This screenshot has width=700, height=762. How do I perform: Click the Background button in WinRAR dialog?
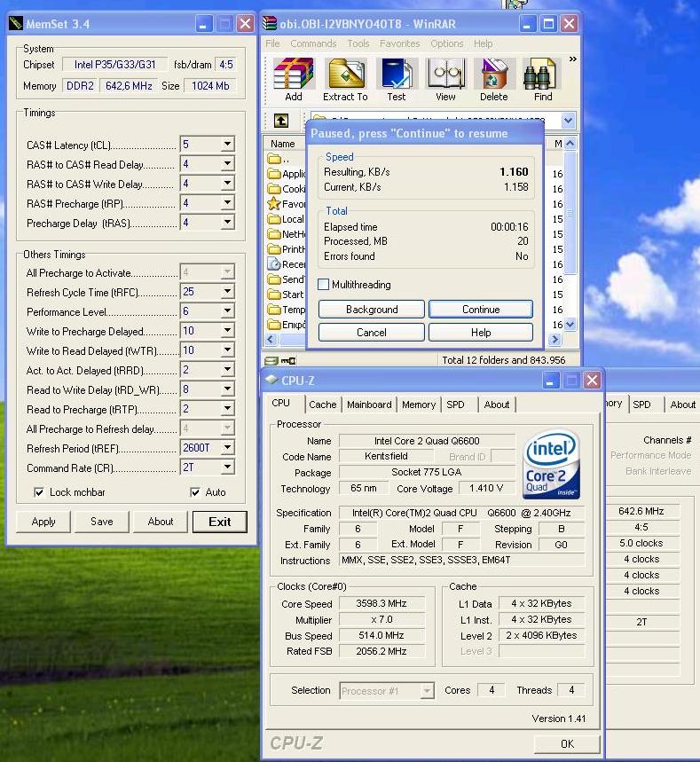(x=372, y=309)
